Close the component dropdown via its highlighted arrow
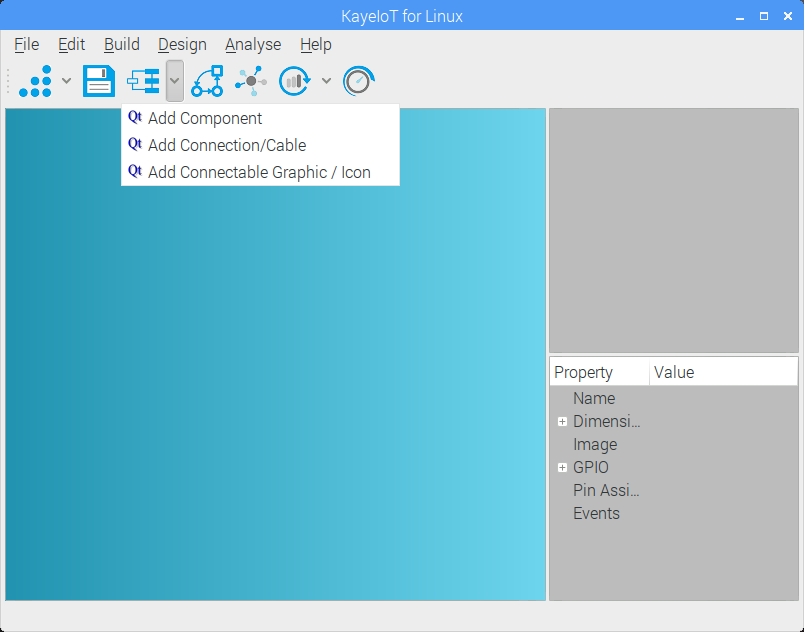The image size is (804, 632). (x=175, y=81)
